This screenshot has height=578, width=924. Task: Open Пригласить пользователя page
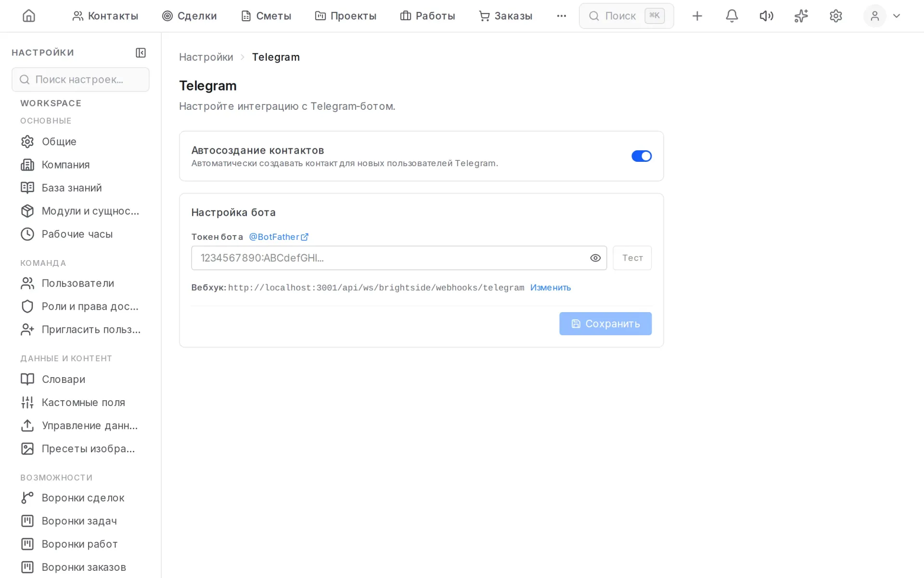click(x=80, y=329)
